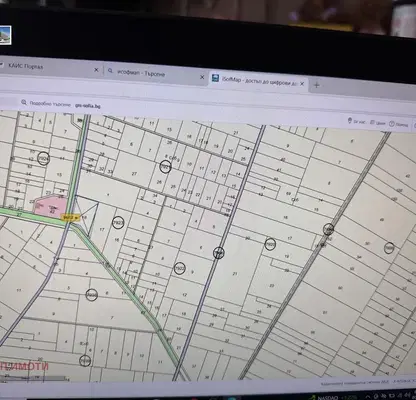Viewport: 416px width, 400px height.
Task: Click the gis-sofia.bg link text
Action: 87,105
